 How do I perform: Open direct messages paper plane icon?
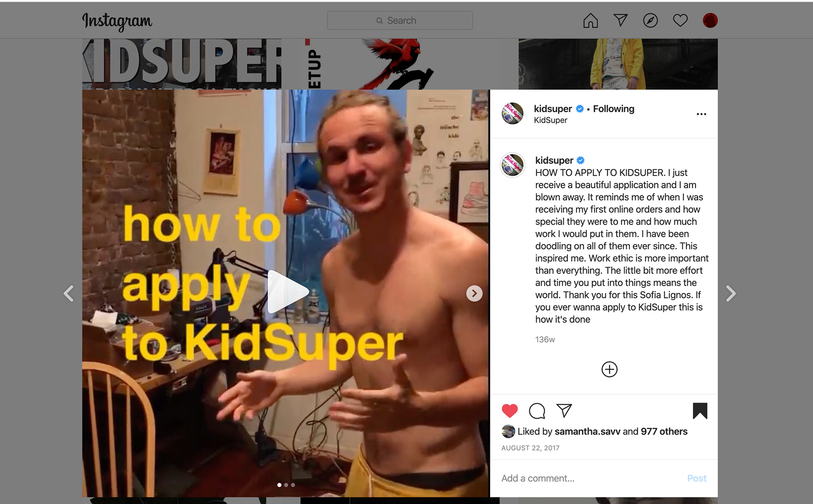tap(620, 20)
